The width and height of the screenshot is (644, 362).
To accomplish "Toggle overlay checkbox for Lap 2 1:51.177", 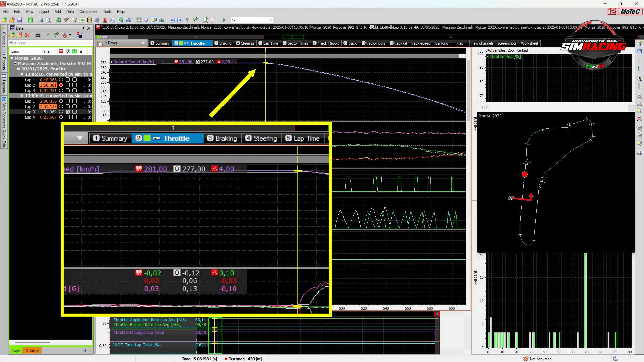I will (x=68, y=107).
